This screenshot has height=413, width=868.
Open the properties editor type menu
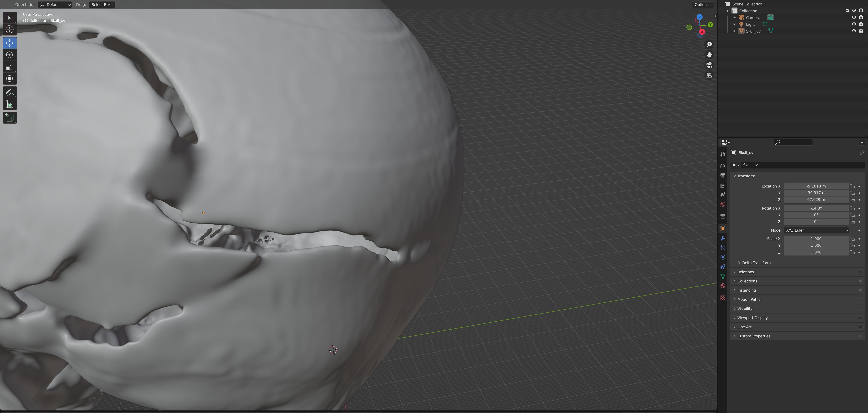click(725, 142)
